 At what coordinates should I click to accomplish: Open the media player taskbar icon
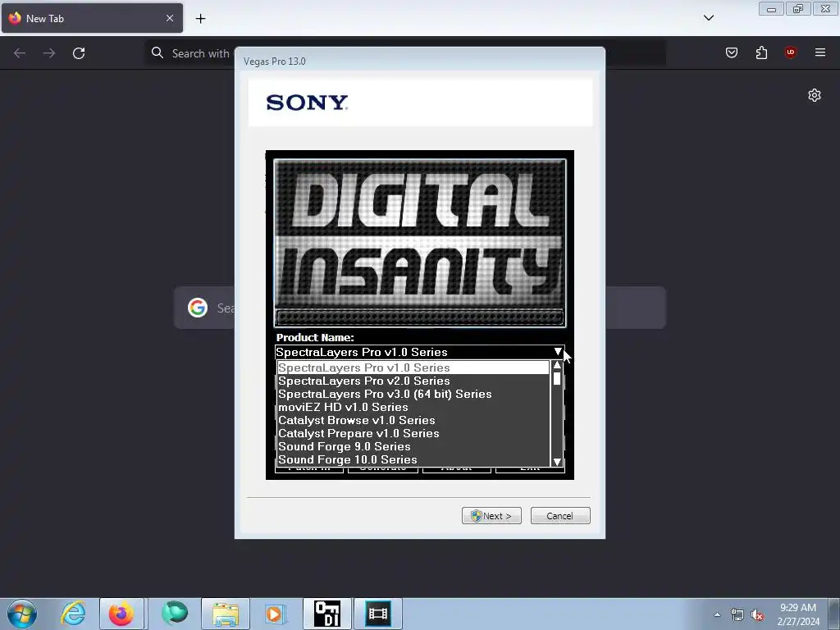point(276,614)
